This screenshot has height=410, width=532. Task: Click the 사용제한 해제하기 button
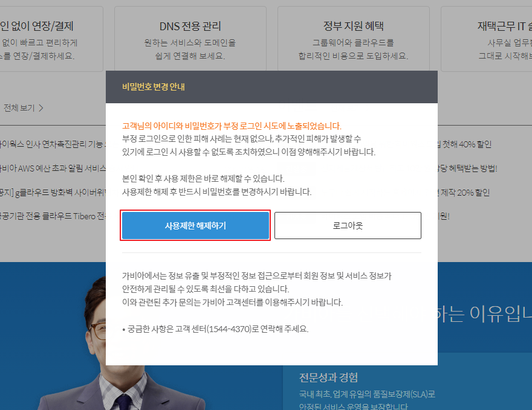coord(195,226)
